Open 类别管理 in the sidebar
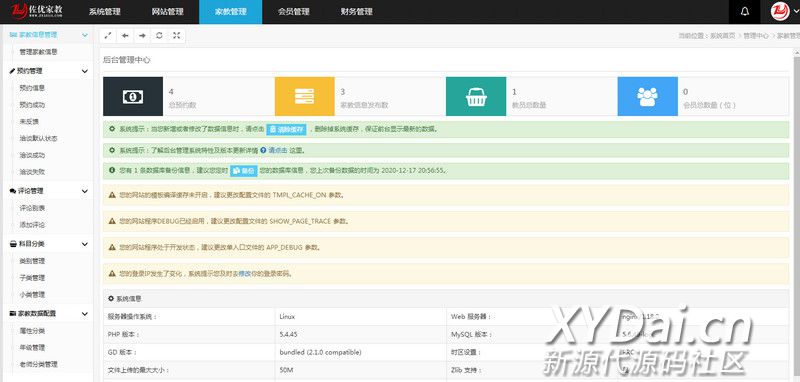This screenshot has height=382, width=800. pyautogui.click(x=32, y=261)
